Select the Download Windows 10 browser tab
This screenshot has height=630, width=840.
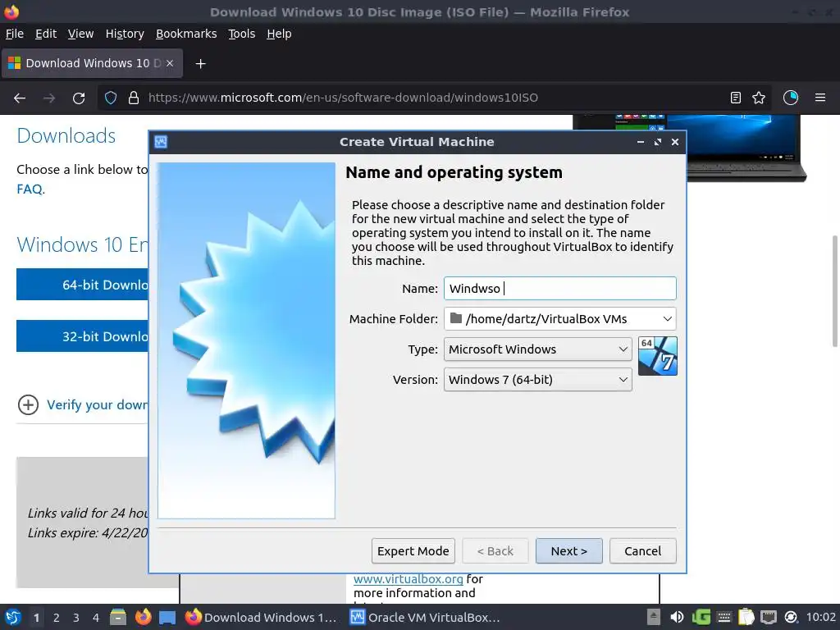(x=92, y=63)
